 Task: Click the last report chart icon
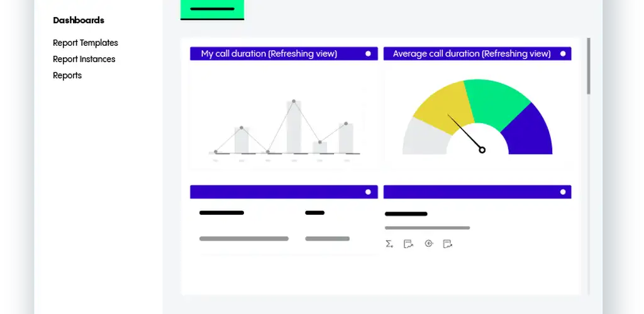tap(447, 244)
